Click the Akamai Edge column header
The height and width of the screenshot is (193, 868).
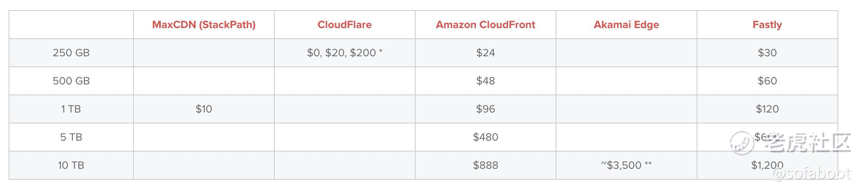pos(626,25)
